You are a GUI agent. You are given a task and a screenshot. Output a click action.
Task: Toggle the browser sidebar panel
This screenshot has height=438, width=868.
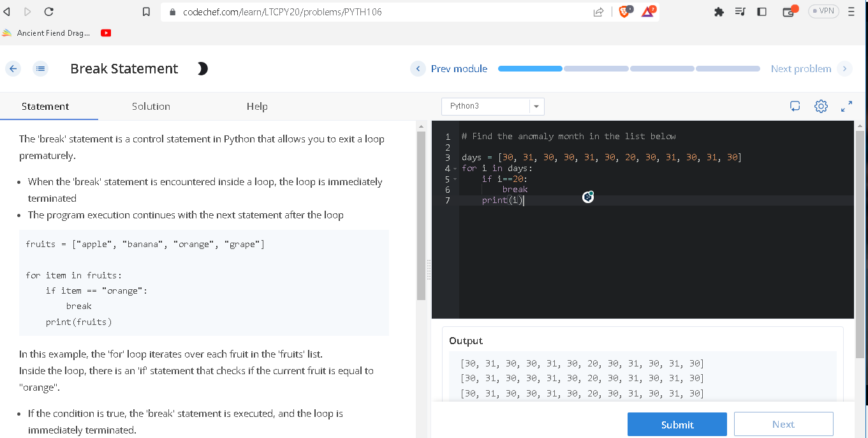tap(761, 12)
